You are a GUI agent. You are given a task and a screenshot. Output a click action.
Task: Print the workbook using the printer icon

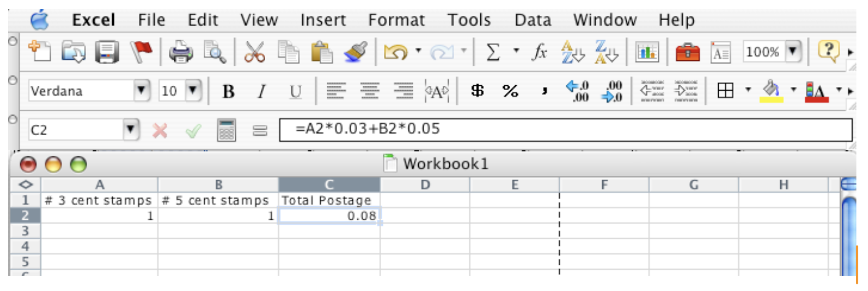[x=180, y=53]
